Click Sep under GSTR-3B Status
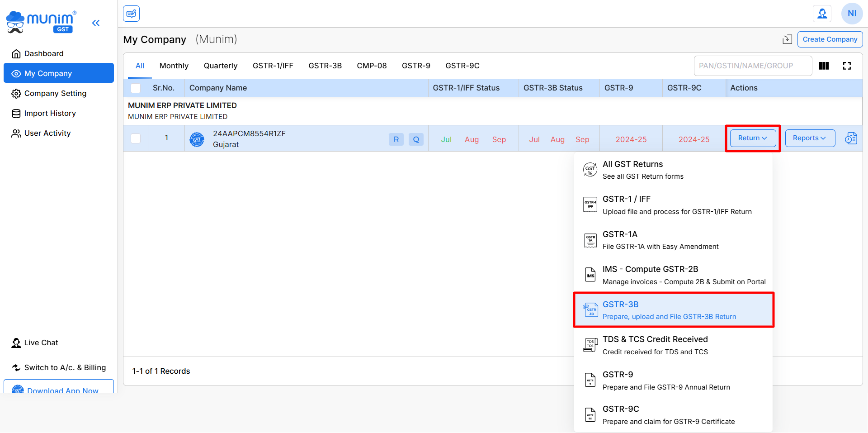The width and height of the screenshot is (868, 433). tap(582, 139)
